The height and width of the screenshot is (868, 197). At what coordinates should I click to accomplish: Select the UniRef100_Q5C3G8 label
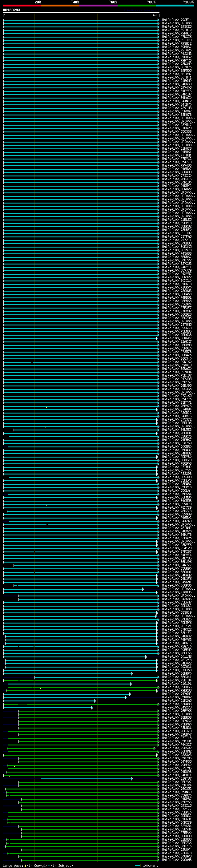coord(176,131)
